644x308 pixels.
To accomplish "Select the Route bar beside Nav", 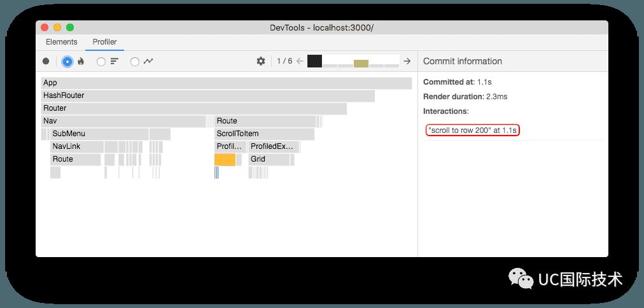I will click(265, 121).
